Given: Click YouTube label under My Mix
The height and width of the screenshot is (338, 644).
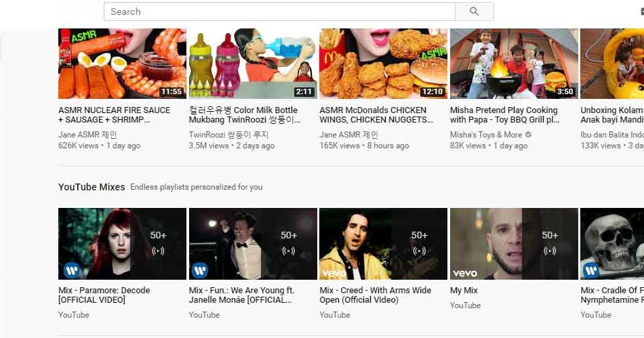Looking at the screenshot, I should pos(465,305).
